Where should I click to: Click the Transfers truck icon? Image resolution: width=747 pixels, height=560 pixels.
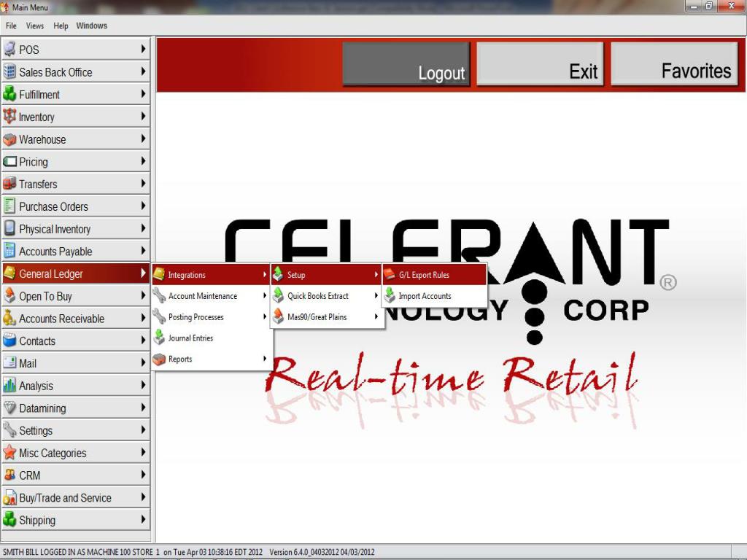[x=9, y=184]
